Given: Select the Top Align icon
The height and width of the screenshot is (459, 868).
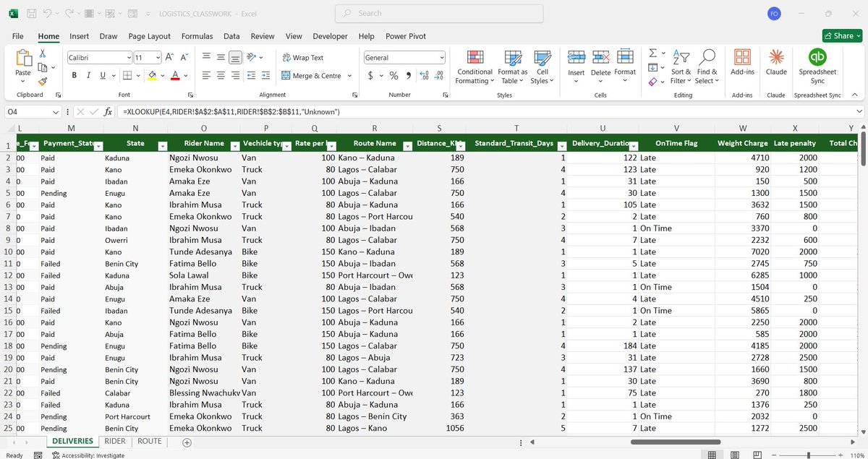Looking at the screenshot, I should (206, 57).
